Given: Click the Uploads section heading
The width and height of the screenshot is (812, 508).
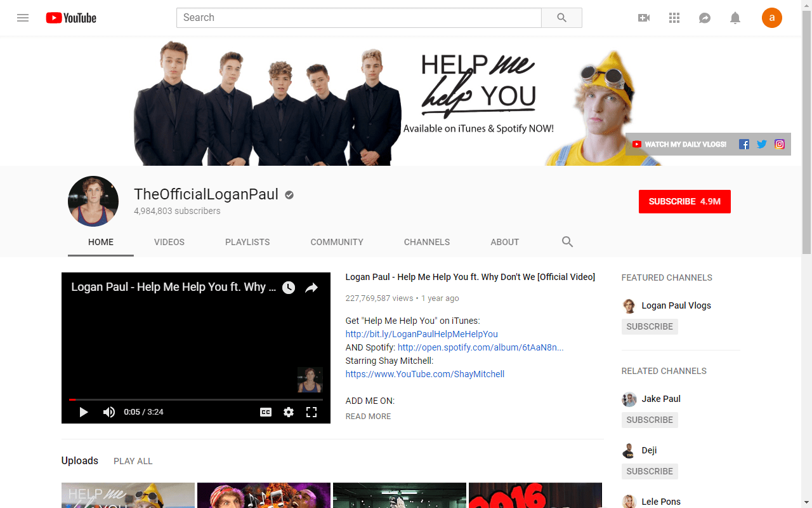Looking at the screenshot, I should [x=80, y=460].
